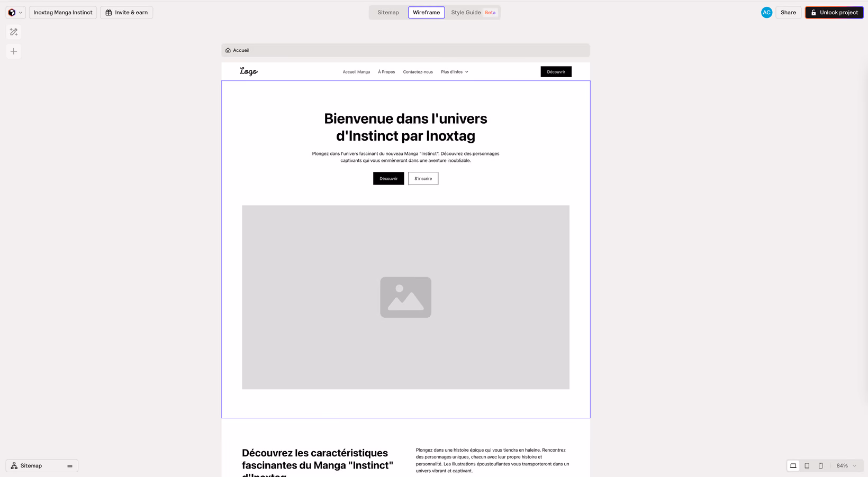This screenshot has width=868, height=477.
Task: Open the Sitemap panel at bottom left
Action: click(42, 466)
